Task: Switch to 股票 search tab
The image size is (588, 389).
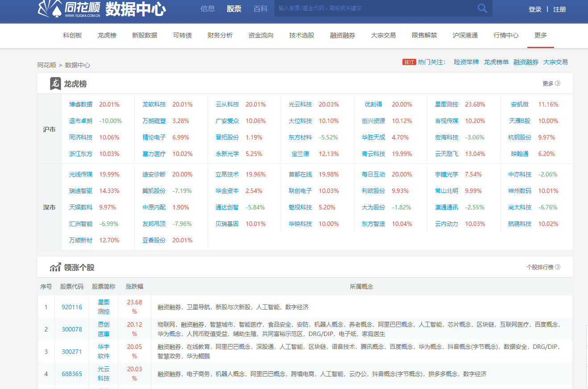Action: point(234,8)
